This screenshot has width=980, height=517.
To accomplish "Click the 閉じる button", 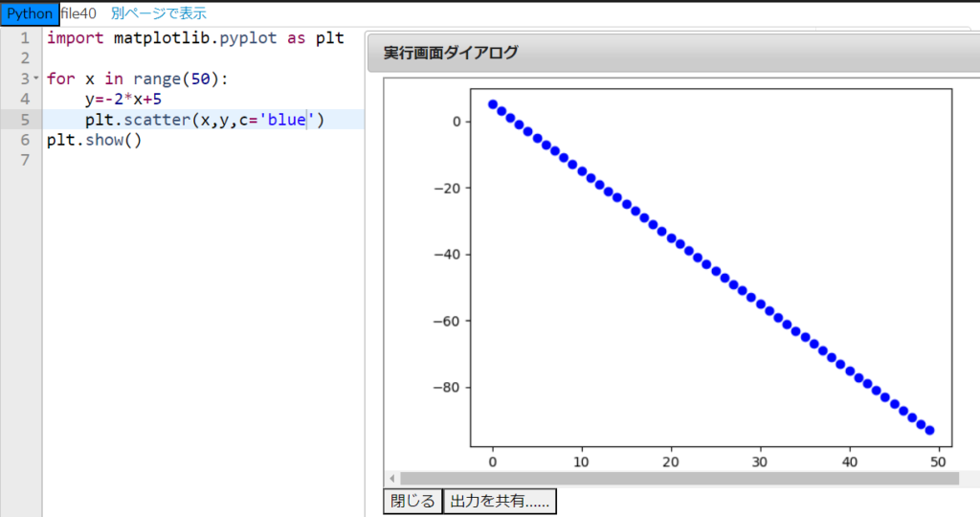I will point(412,502).
